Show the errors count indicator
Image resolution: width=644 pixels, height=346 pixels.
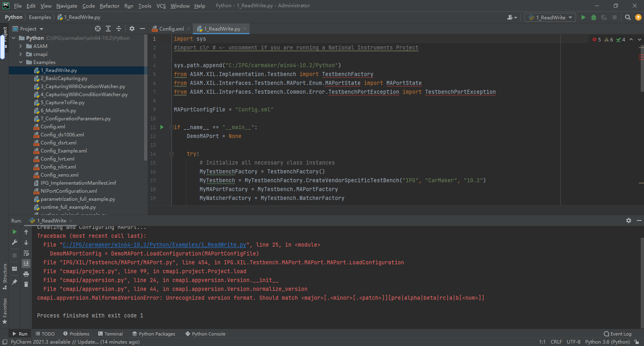tap(597, 39)
